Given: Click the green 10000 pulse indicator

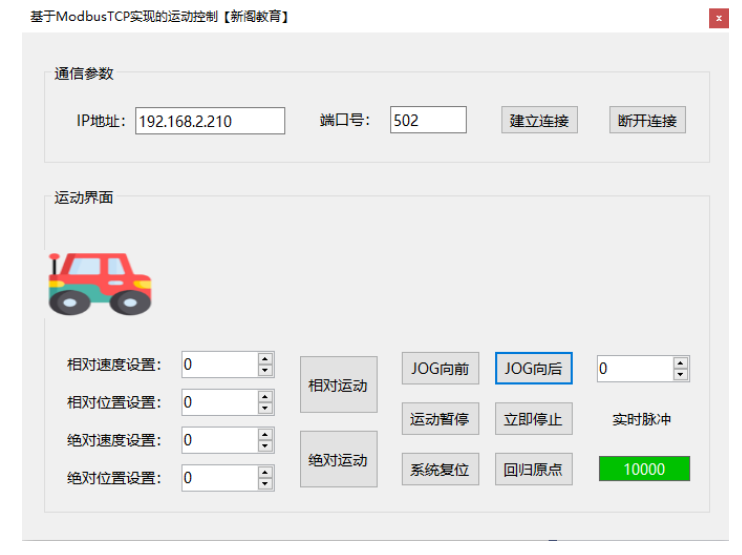Looking at the screenshot, I should [x=644, y=469].
